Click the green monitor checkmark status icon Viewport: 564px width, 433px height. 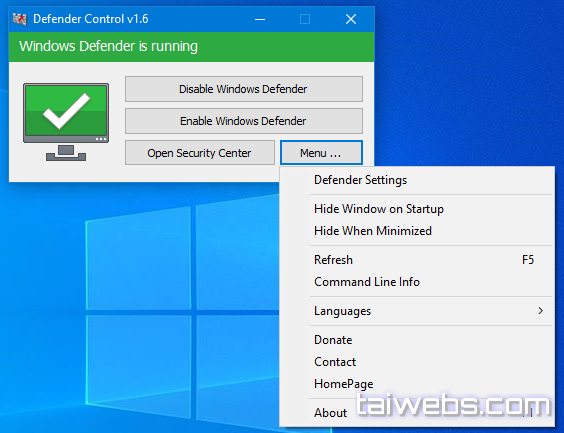(66, 122)
